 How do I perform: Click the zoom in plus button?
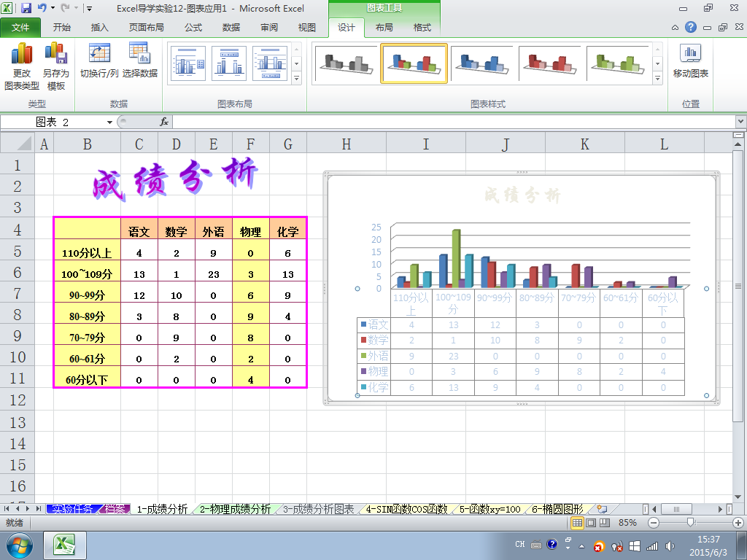click(738, 523)
